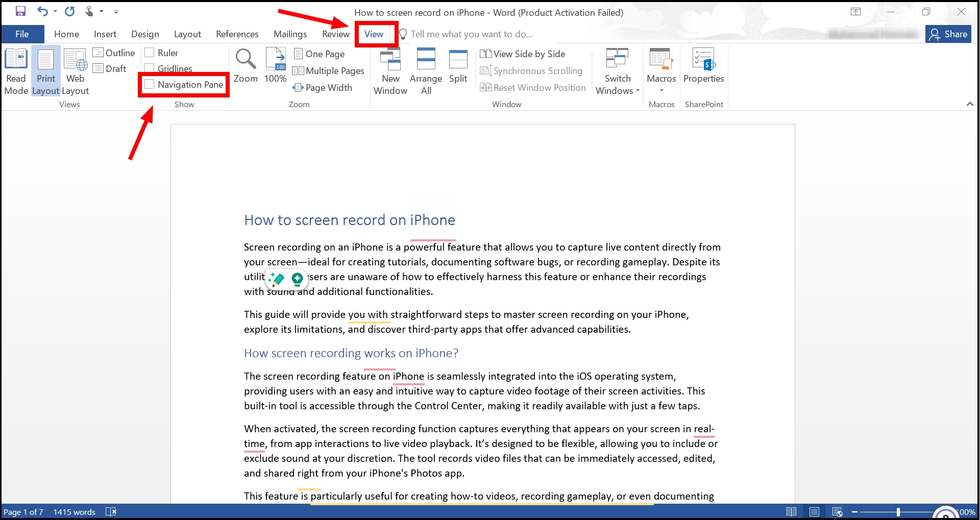The height and width of the screenshot is (520, 980).
Task: Switch to the Review tab
Action: point(335,34)
